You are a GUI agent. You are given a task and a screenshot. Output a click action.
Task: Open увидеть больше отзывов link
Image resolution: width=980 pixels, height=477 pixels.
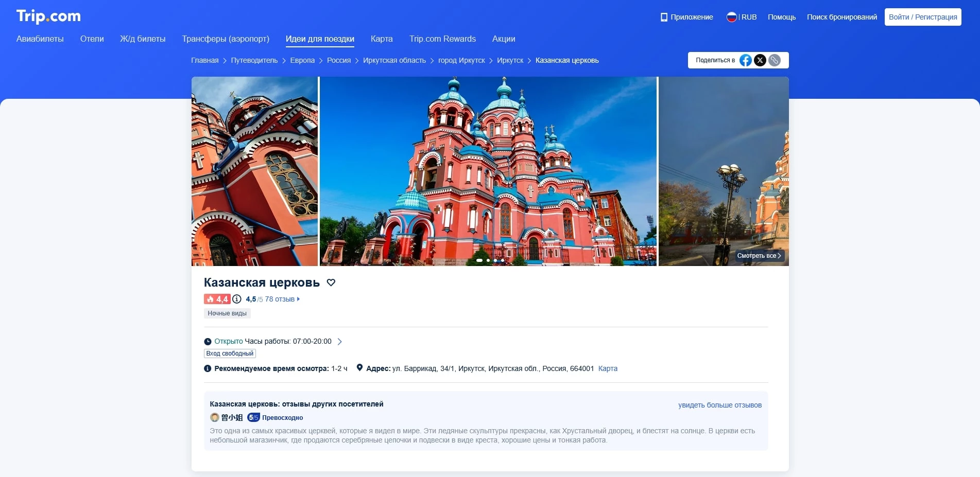click(719, 405)
